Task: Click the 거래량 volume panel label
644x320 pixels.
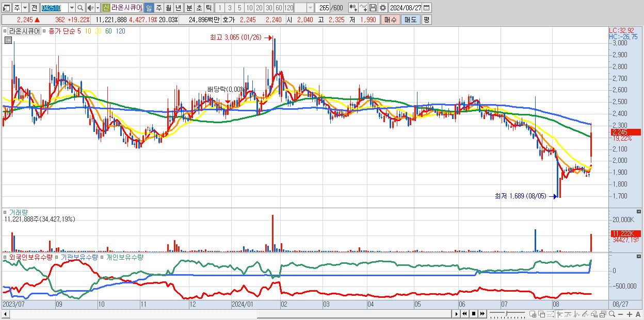Action: click(x=18, y=212)
